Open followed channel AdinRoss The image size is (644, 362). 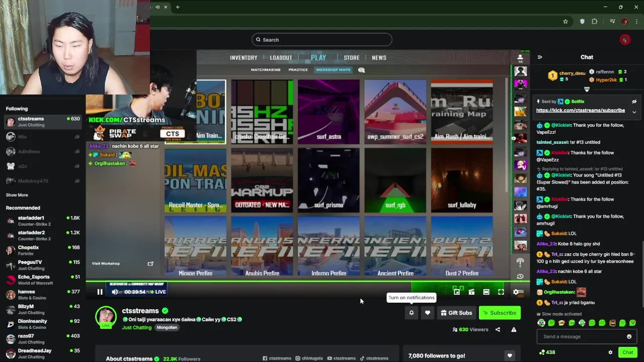pos(43,151)
